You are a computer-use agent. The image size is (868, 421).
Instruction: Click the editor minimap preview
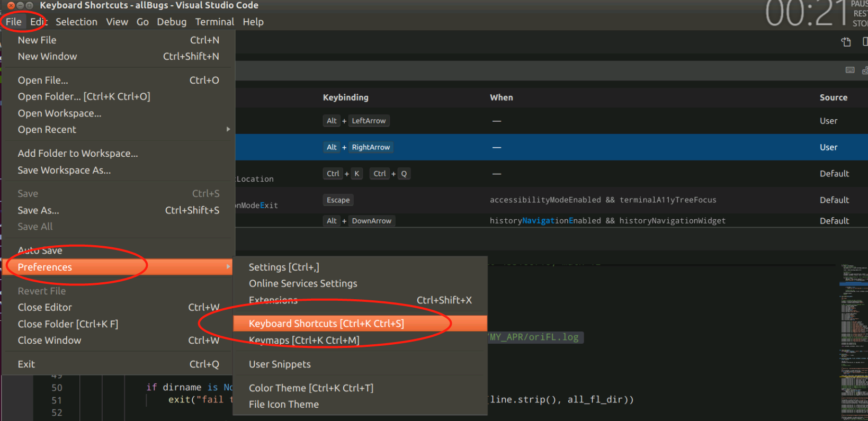853,342
